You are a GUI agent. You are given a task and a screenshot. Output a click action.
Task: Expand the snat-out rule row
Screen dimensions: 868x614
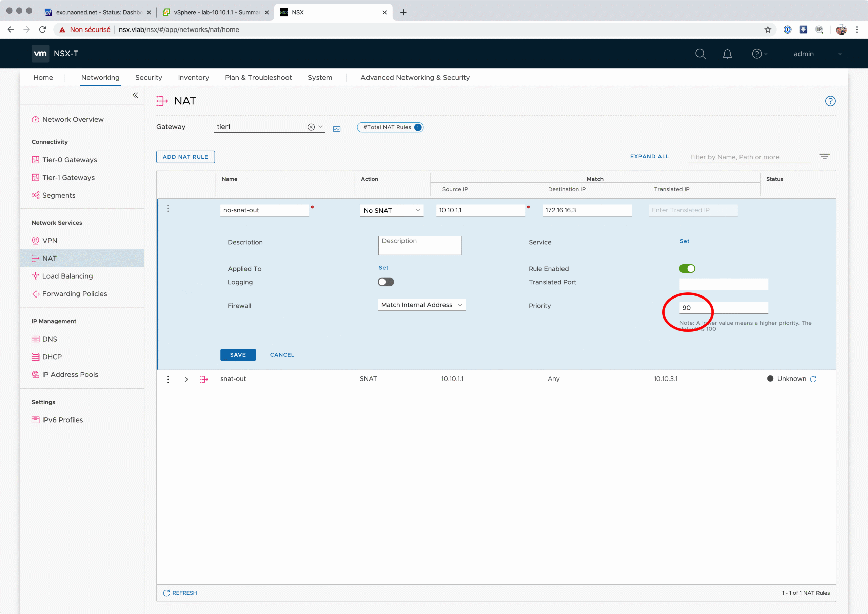(186, 379)
